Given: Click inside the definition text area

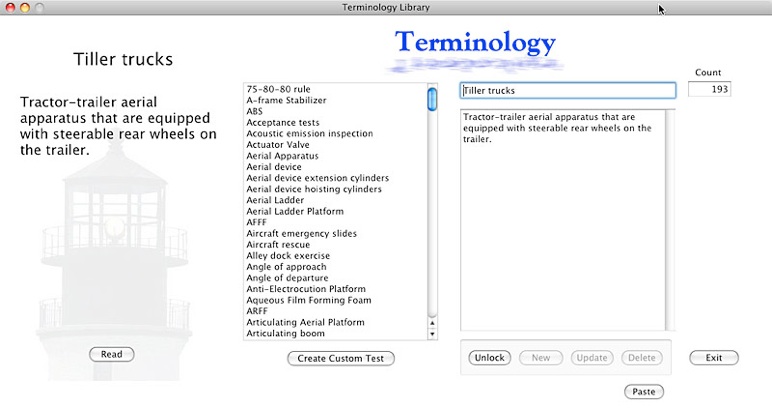Looking at the screenshot, I should [562, 220].
